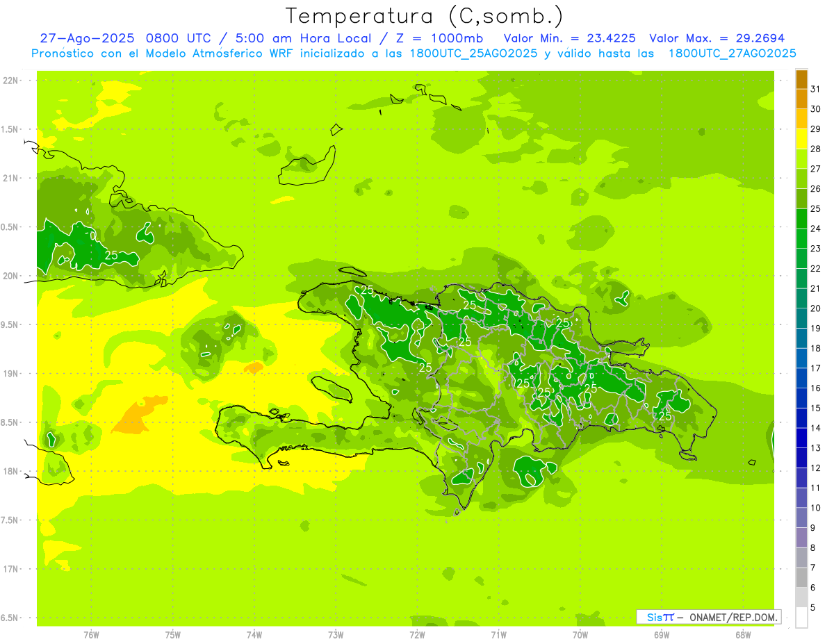Screen dimensions: 834x644
Task: Select valid-until time '1800UTC_27AGO2025'
Action: click(732, 53)
